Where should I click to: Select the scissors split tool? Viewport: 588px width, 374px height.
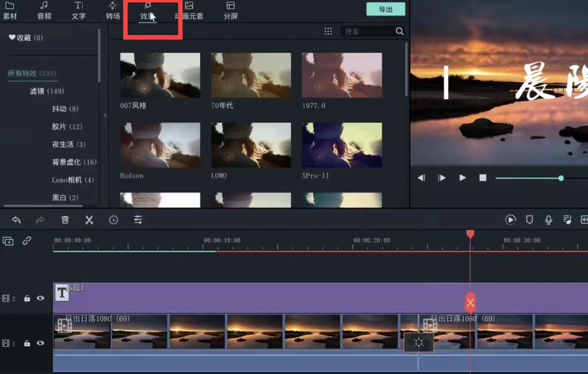[89, 220]
